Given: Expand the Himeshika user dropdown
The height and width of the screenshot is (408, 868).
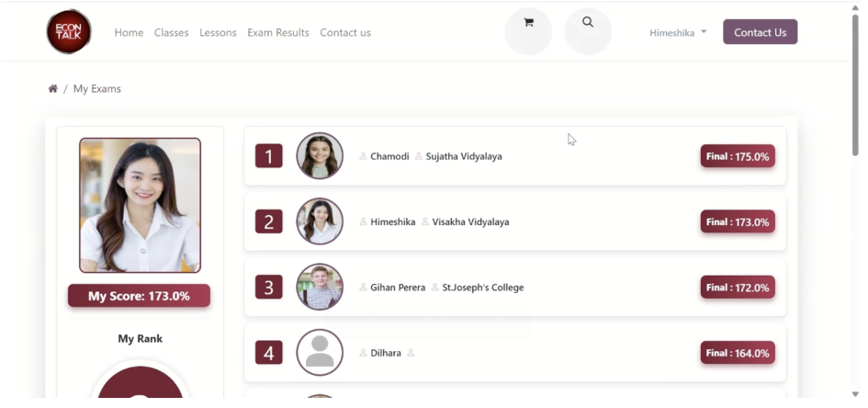Looking at the screenshot, I should click(x=678, y=32).
